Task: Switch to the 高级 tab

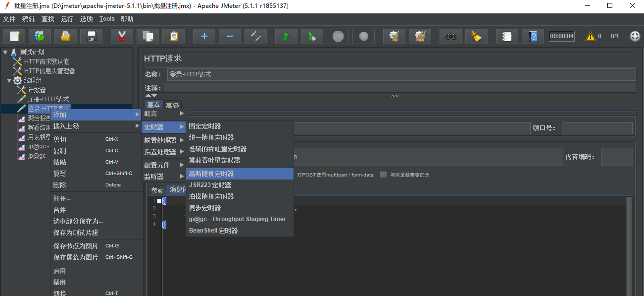Action: coord(172,105)
